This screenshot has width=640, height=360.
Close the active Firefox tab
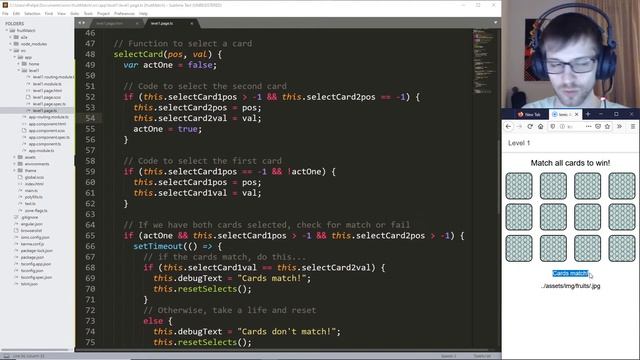click(x=576, y=114)
